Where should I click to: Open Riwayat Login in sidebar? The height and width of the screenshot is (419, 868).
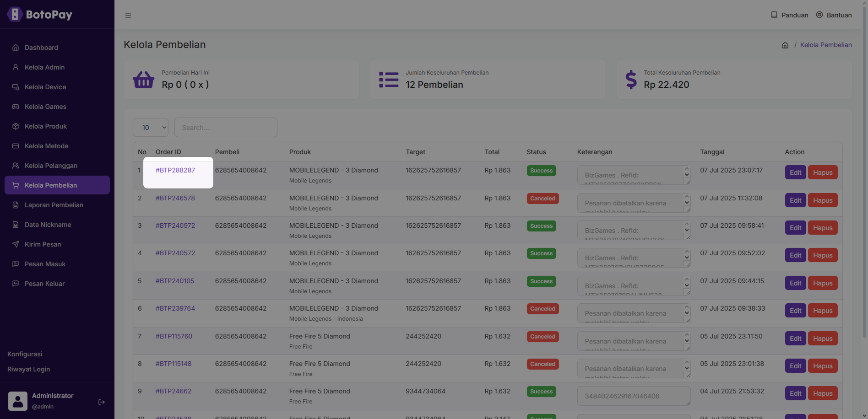pos(28,369)
